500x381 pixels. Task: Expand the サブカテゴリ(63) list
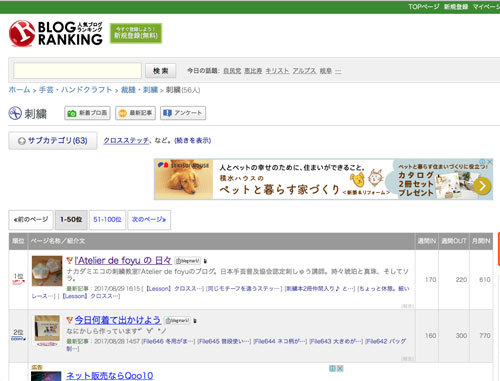pyautogui.click(x=53, y=141)
